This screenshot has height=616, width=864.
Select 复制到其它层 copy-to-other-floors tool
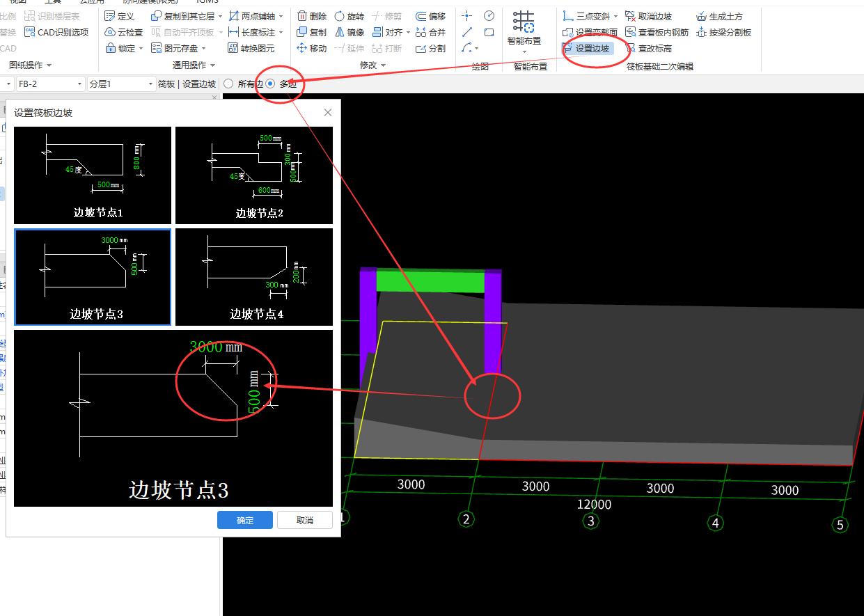183,16
